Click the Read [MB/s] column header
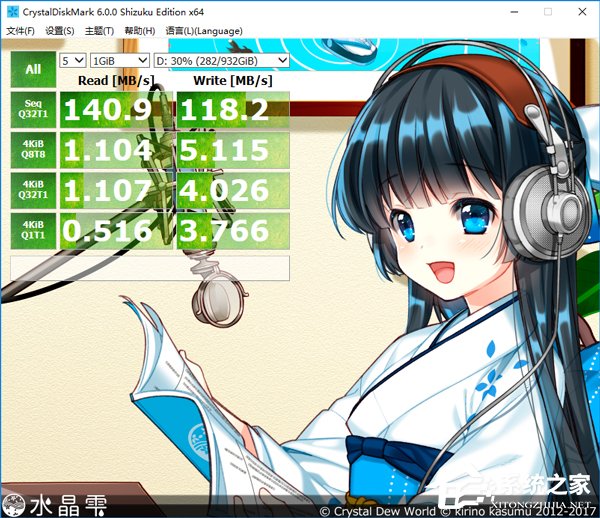This screenshot has height=518, width=600. (x=116, y=81)
